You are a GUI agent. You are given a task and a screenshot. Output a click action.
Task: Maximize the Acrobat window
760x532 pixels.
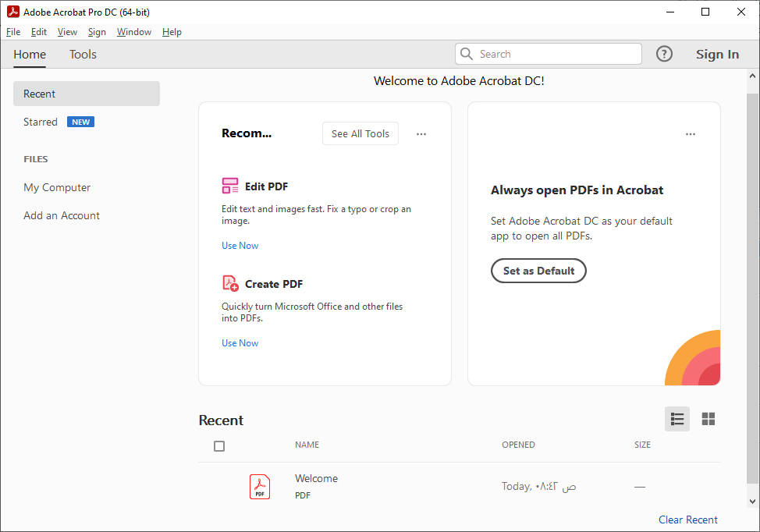pyautogui.click(x=705, y=12)
